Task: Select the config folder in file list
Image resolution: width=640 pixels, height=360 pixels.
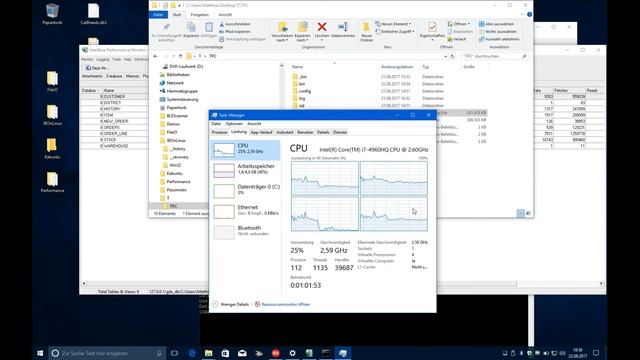Action: pyautogui.click(x=304, y=91)
